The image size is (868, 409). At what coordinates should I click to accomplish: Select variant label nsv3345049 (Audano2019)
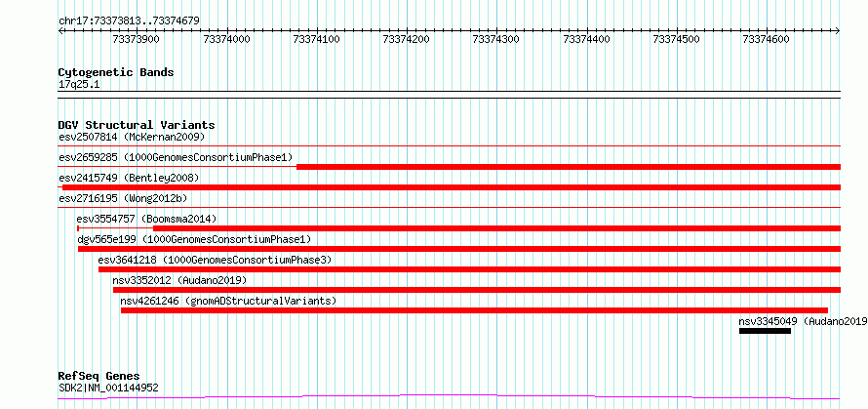(804, 321)
